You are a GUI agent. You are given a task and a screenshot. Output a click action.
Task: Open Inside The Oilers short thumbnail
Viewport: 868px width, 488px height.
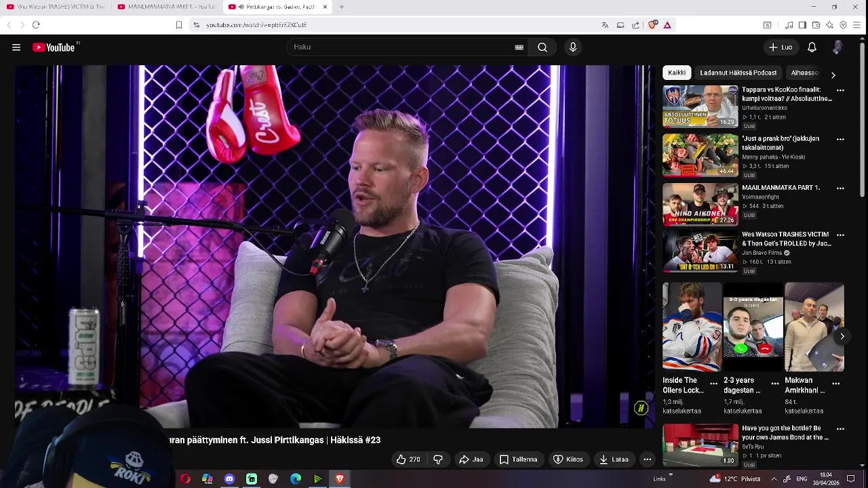tap(692, 327)
